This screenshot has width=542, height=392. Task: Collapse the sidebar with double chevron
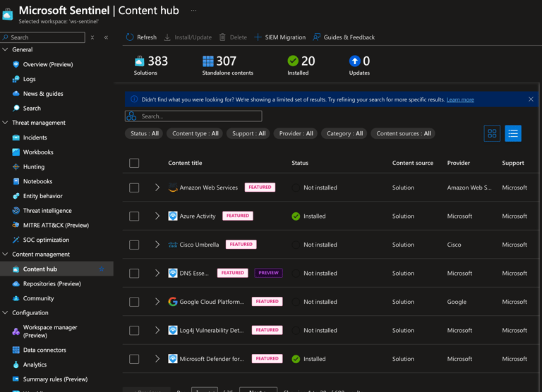106,37
